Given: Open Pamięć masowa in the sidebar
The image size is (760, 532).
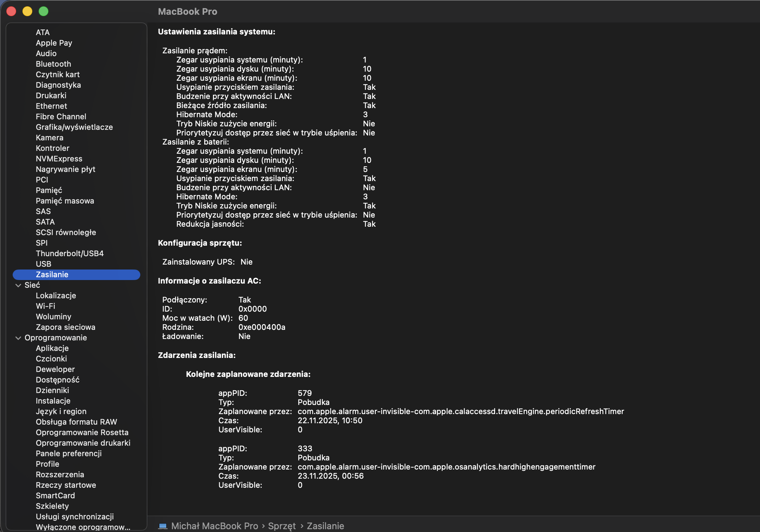Looking at the screenshot, I should (65, 201).
